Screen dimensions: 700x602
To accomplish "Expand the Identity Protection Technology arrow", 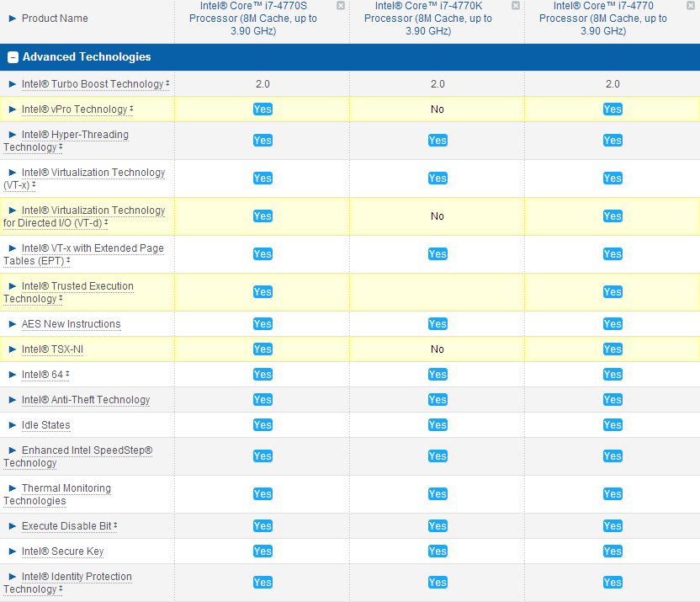I will [x=13, y=577].
